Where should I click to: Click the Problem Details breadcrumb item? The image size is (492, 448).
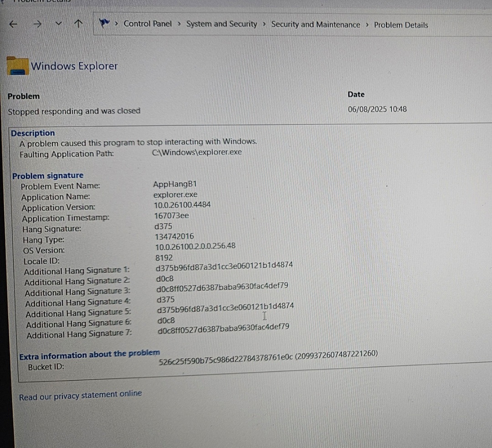[x=400, y=25]
